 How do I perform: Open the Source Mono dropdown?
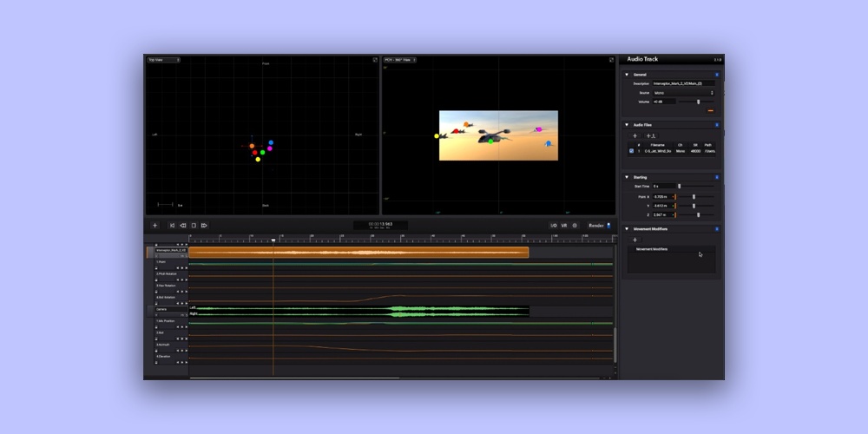click(x=683, y=92)
